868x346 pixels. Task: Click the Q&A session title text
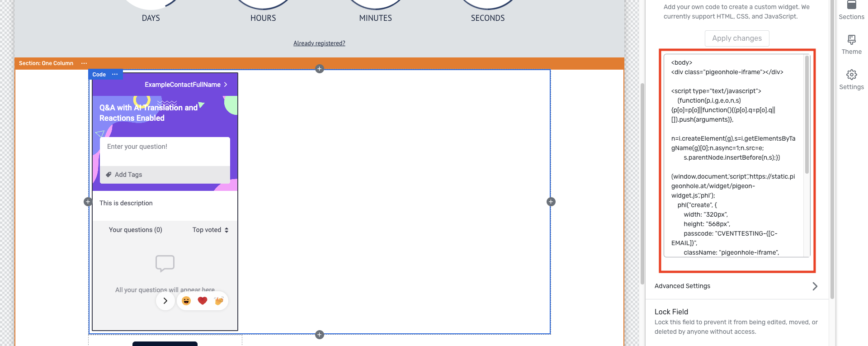148,113
